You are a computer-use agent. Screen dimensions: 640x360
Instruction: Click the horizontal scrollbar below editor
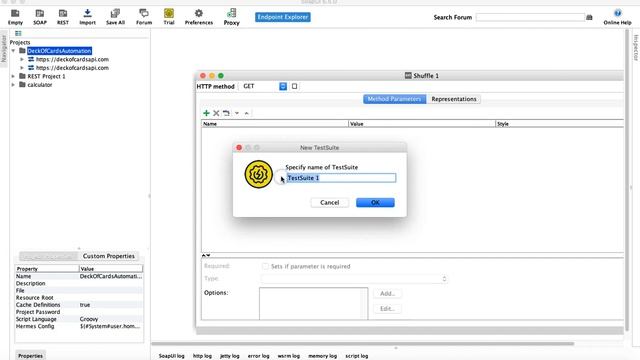coord(362,344)
